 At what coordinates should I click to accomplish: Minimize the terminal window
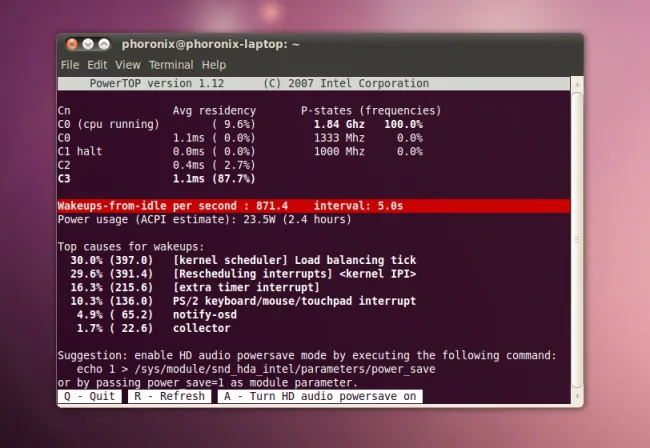point(88,44)
